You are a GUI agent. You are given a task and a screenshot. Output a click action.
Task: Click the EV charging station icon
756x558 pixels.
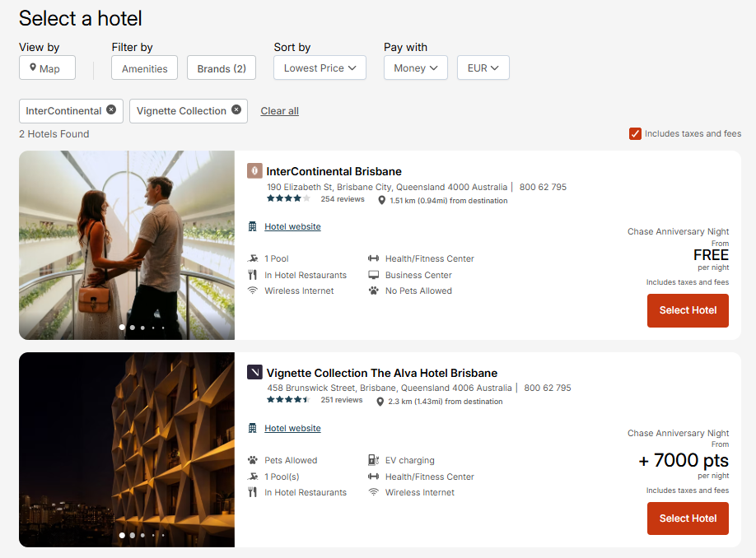[x=373, y=460]
